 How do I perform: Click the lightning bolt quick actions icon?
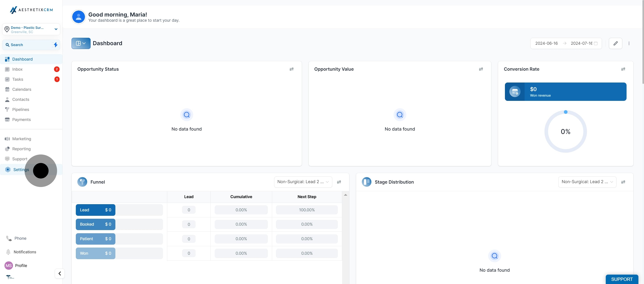tap(55, 45)
